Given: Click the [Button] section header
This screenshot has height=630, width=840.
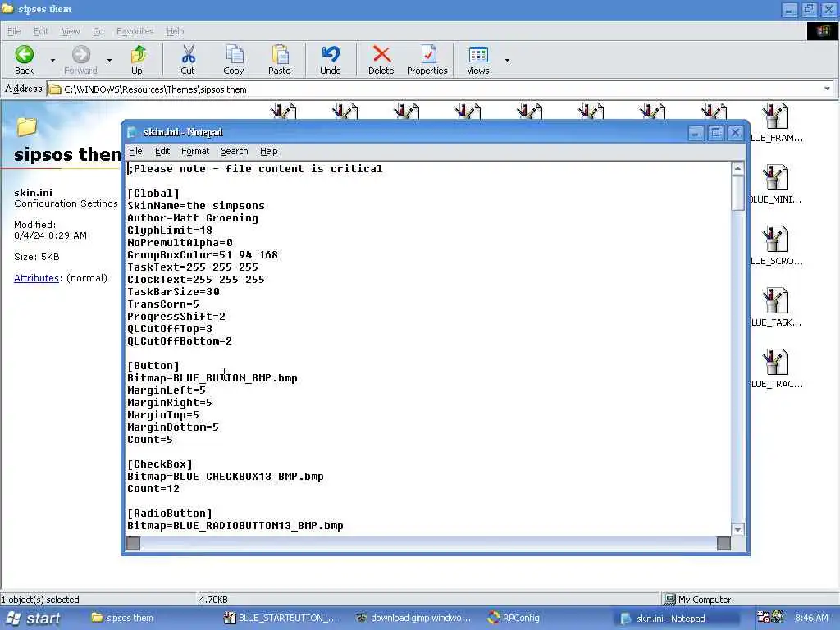Looking at the screenshot, I should tap(153, 365).
